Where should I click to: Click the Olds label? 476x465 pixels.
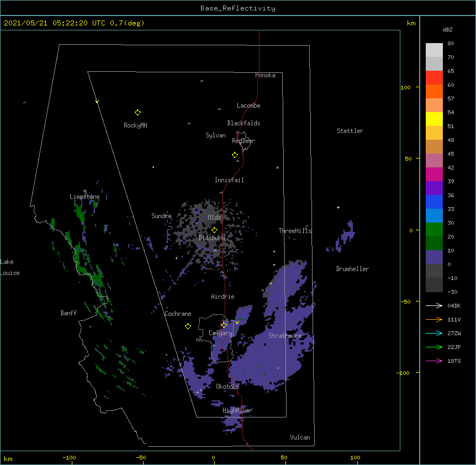pyautogui.click(x=214, y=218)
